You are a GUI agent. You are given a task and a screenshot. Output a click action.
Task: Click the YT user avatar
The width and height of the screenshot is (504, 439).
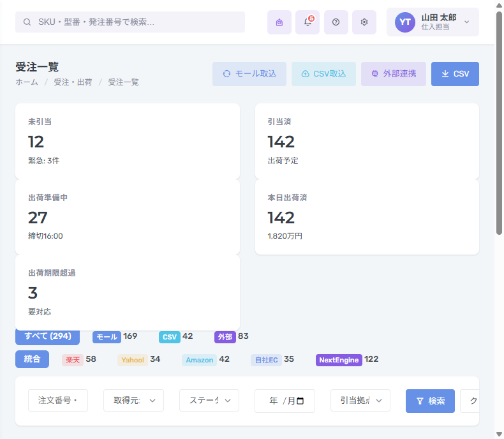point(404,22)
